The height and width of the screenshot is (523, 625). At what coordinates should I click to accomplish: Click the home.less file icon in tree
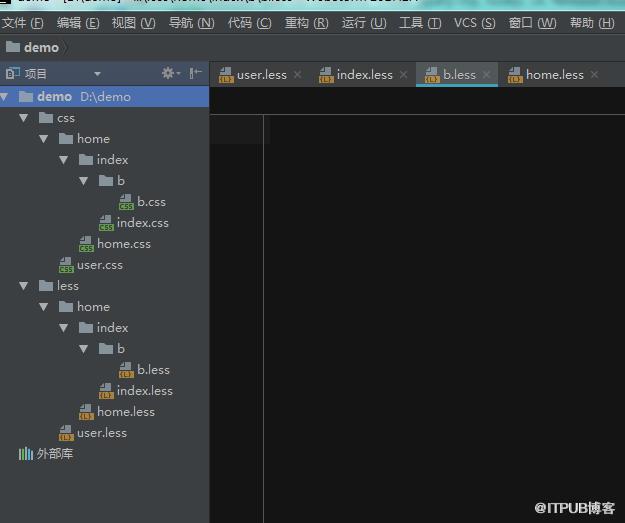pyautogui.click(x=86, y=412)
